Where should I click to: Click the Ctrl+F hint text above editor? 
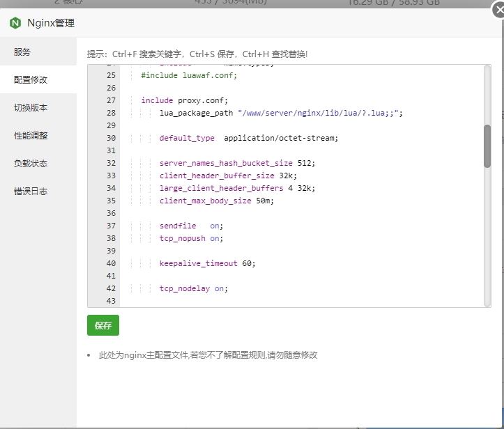point(197,54)
